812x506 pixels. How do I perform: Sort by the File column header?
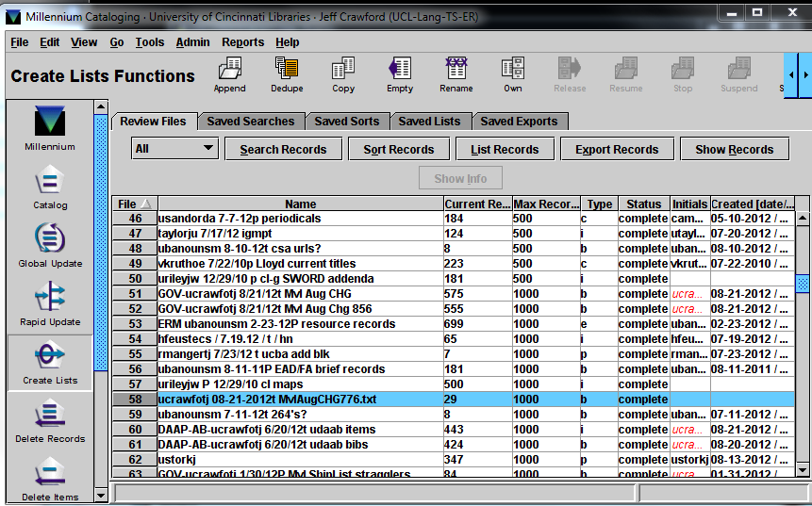pos(134,204)
